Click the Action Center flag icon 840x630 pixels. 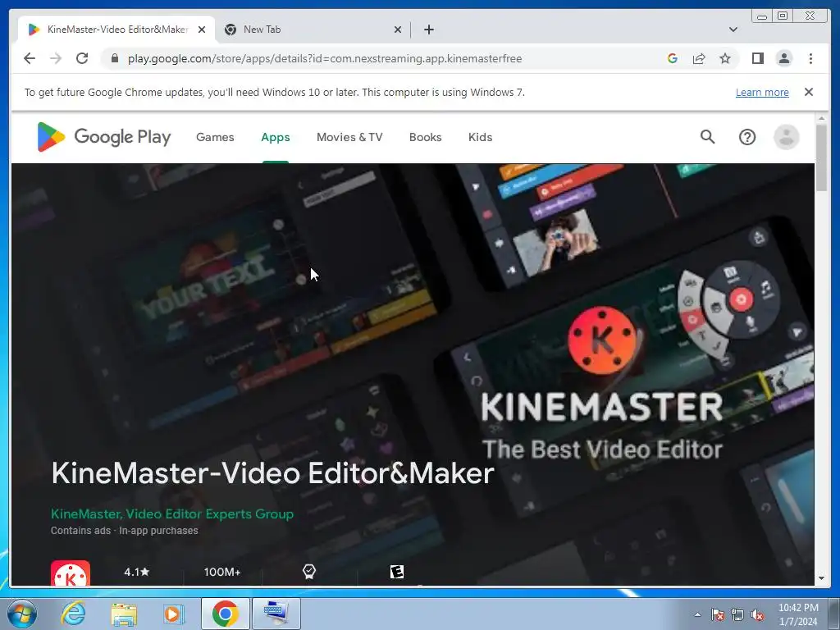click(718, 614)
